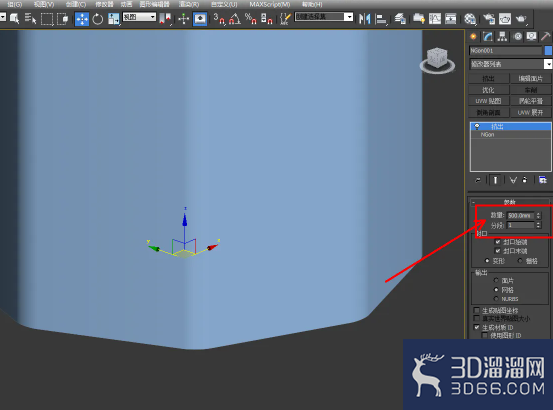The image size is (553, 410).
Task: Open the Material Editor
Action: 470,19
